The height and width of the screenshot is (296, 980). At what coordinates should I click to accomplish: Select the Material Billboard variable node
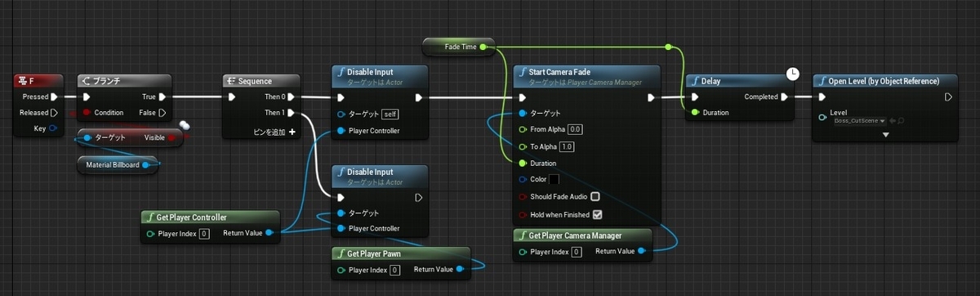(117, 164)
